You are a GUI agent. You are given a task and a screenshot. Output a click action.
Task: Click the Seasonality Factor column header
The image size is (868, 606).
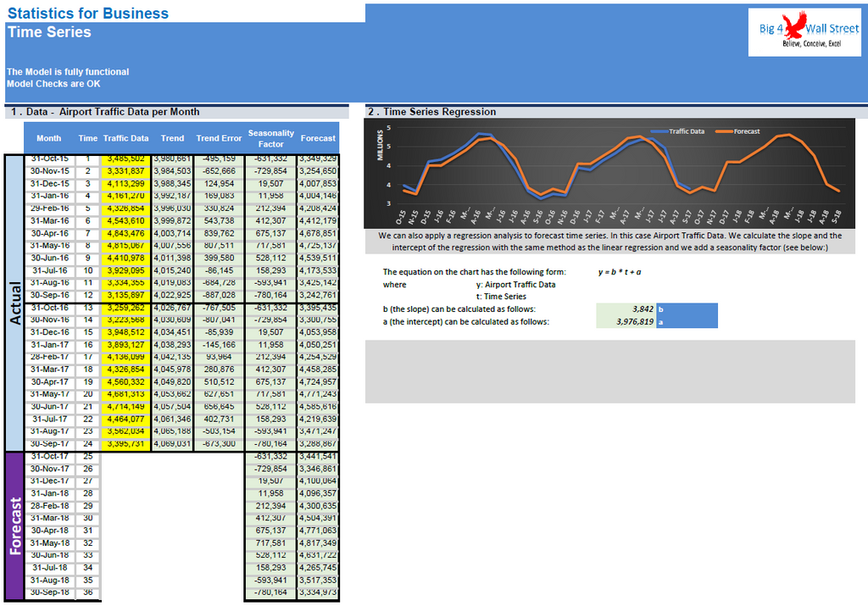point(270,138)
